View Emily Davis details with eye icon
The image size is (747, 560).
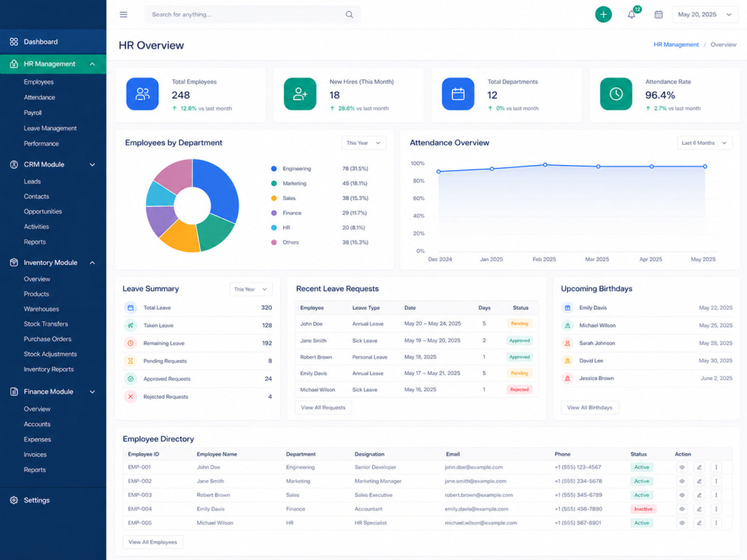(682, 509)
